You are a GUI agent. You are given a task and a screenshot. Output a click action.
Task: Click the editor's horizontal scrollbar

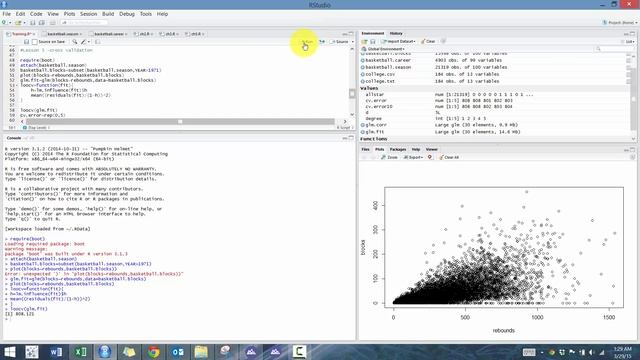click(x=180, y=122)
